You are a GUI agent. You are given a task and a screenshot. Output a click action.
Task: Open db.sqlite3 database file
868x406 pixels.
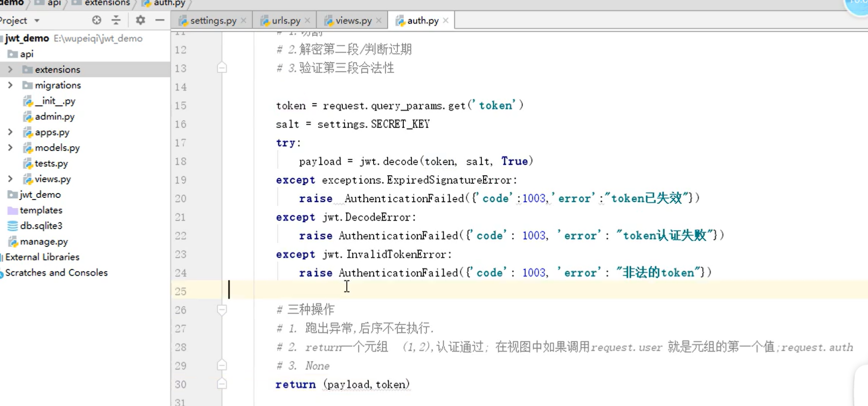tap(41, 226)
